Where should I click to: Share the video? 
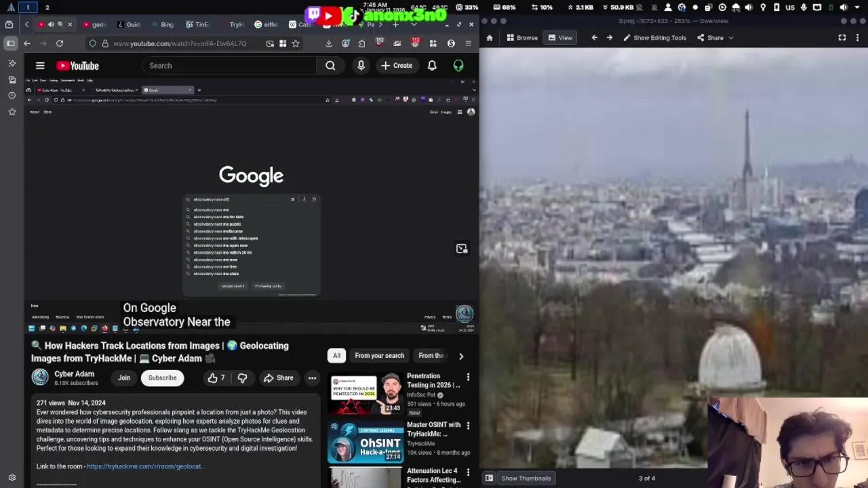[x=279, y=378]
